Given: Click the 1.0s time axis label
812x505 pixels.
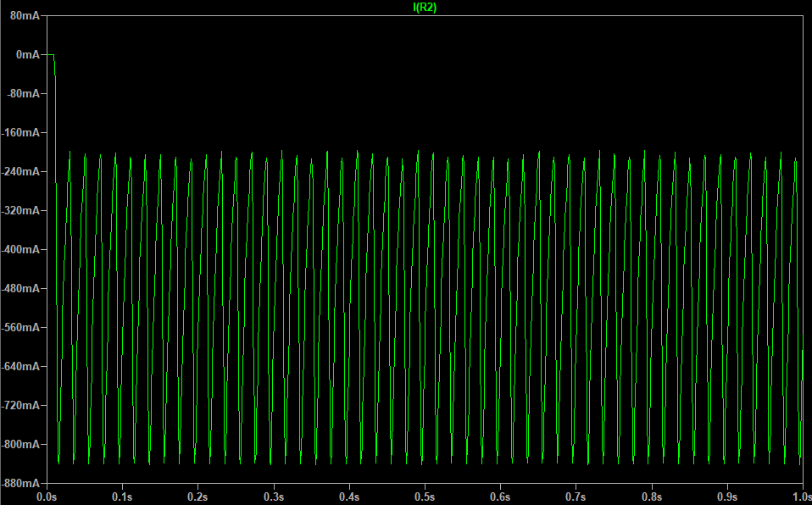Looking at the screenshot, I should tap(801, 497).
